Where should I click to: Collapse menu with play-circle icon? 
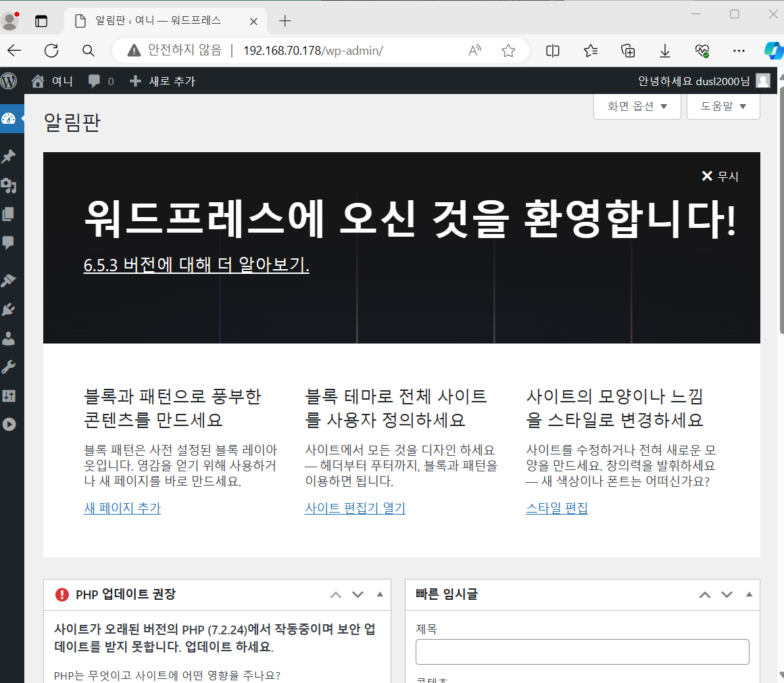[9, 424]
